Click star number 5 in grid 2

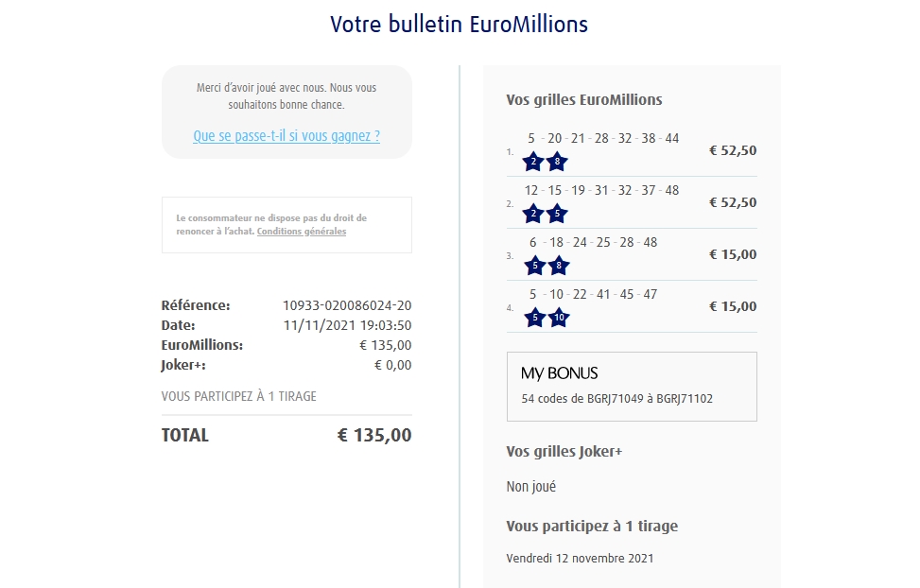pyautogui.click(x=558, y=214)
